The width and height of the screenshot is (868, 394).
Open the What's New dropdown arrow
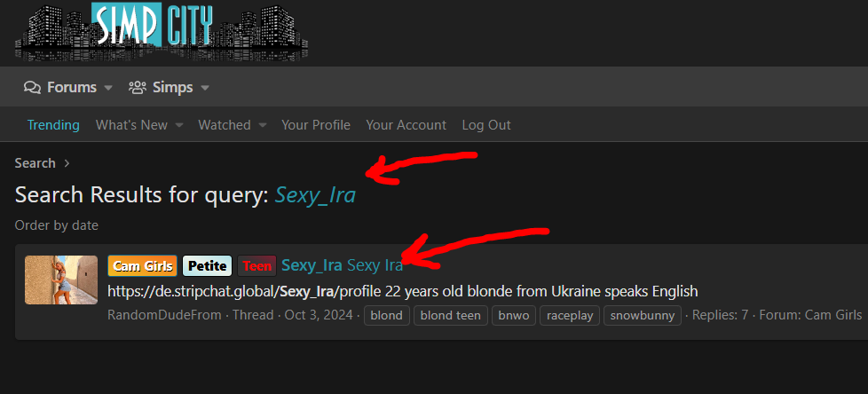(178, 126)
